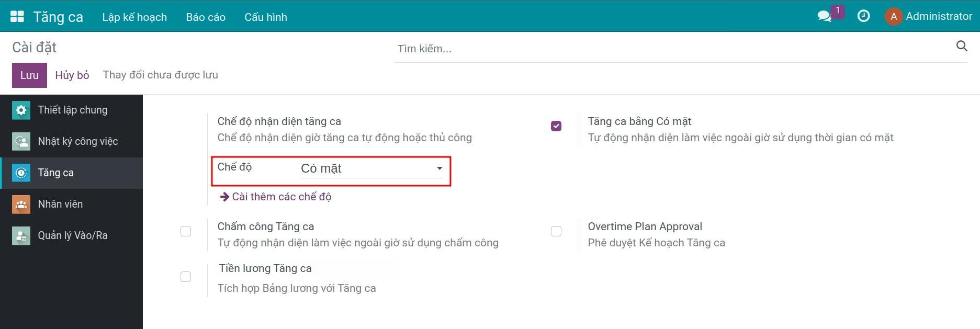Follow the Cài thêm các chế độ link
Viewport: 980px width, 329px height.
click(x=281, y=197)
